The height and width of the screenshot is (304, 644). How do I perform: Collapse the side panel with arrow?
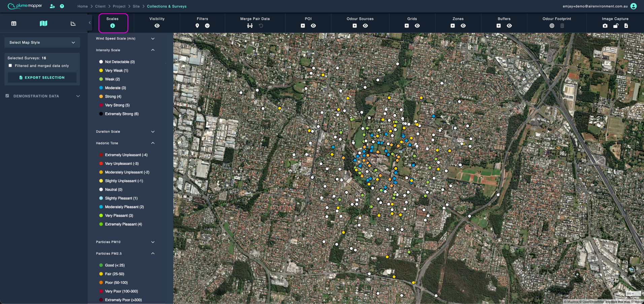[90, 23]
